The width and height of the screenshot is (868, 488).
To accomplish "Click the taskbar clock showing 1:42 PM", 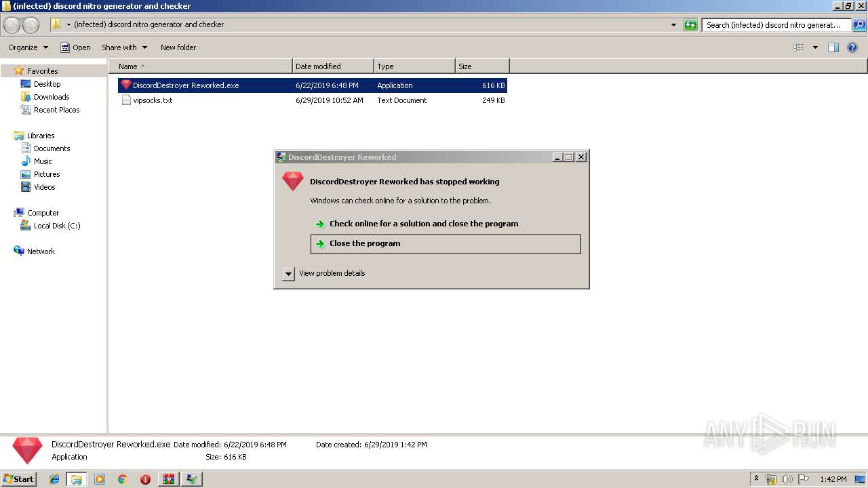I will (x=833, y=479).
